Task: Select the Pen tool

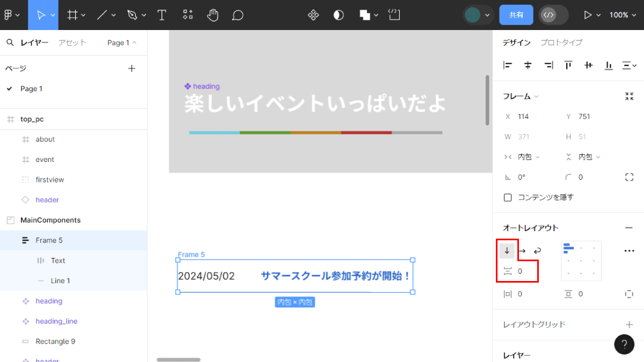Action: pos(132,15)
